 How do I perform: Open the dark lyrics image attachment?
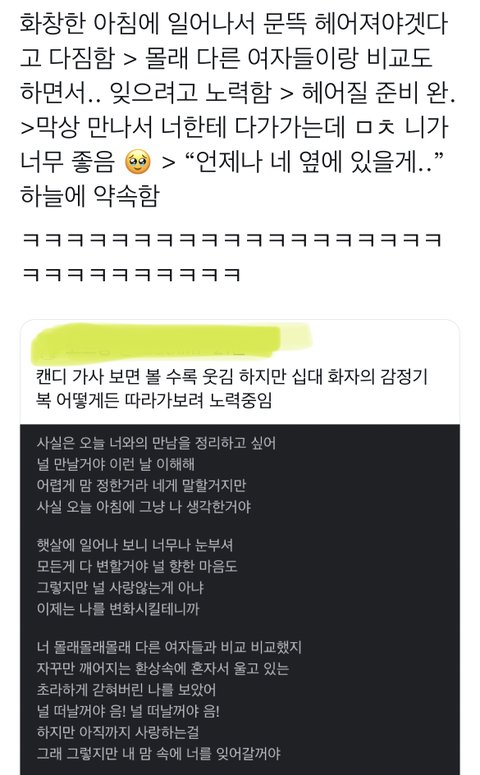coord(240,600)
